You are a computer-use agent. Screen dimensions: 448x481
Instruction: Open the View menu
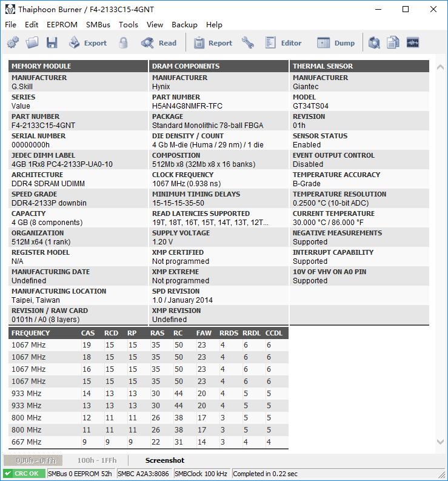tap(155, 24)
